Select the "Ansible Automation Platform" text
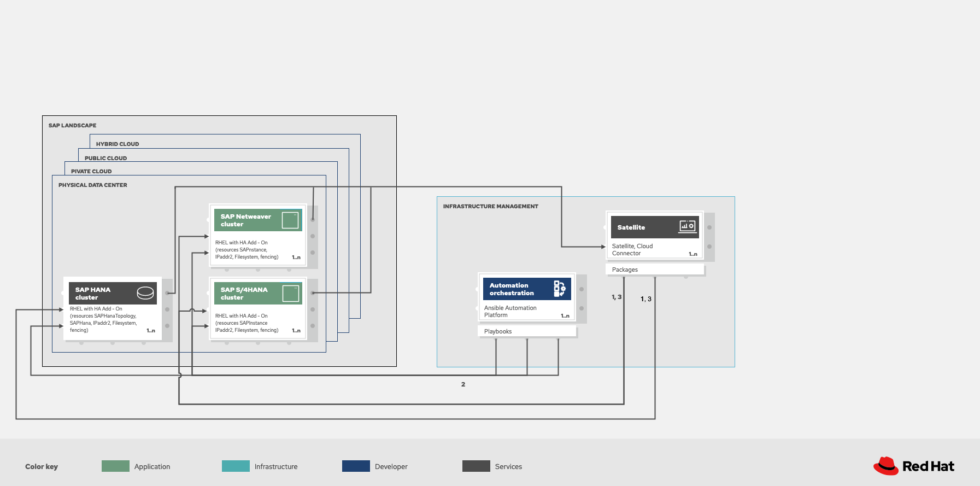 [x=510, y=312]
